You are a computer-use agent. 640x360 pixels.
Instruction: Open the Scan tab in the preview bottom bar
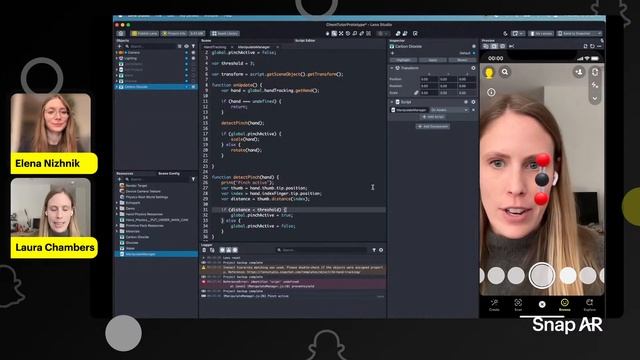click(518, 305)
